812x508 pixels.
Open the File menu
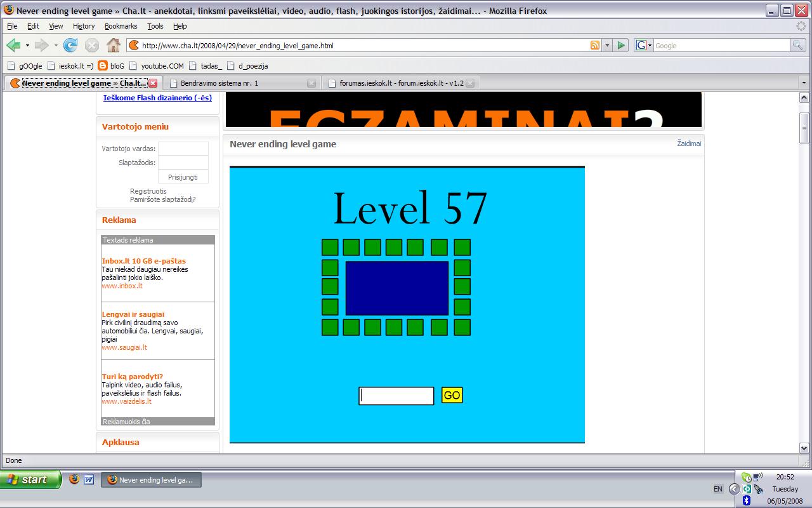click(x=12, y=26)
